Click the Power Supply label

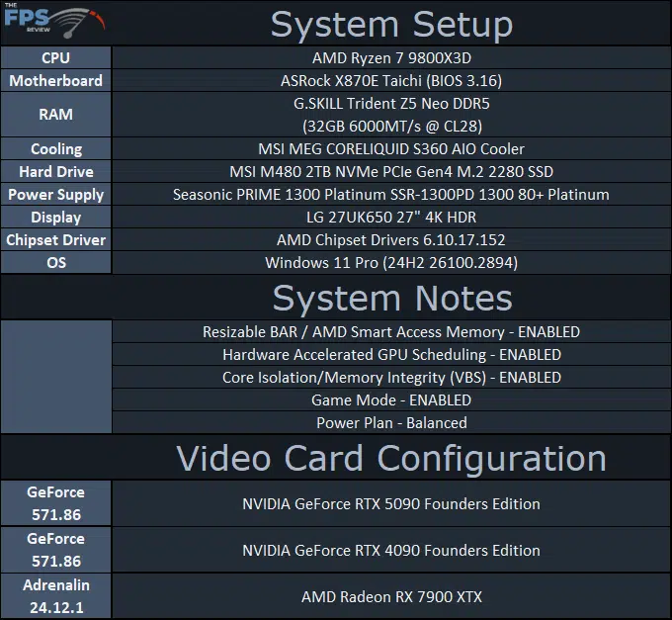click(55, 195)
